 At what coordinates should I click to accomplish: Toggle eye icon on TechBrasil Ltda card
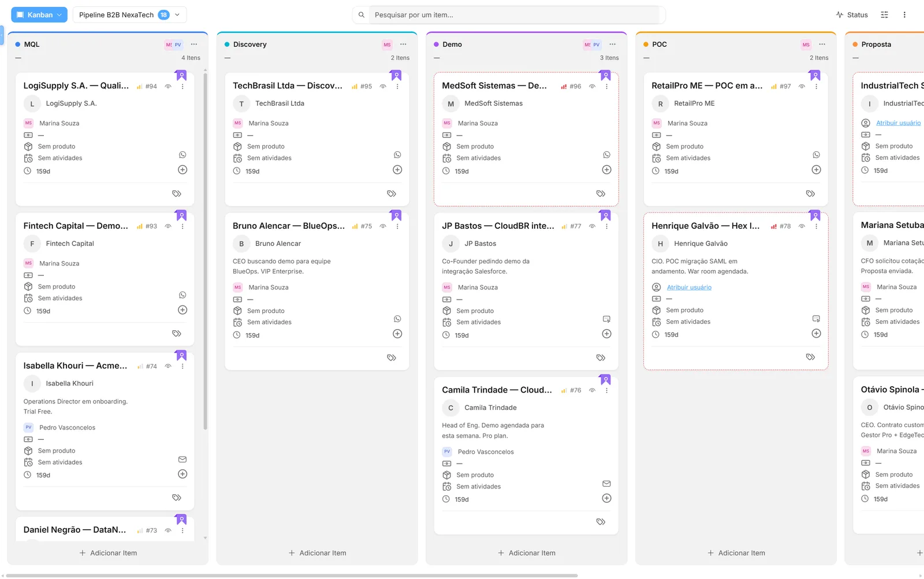(x=383, y=87)
